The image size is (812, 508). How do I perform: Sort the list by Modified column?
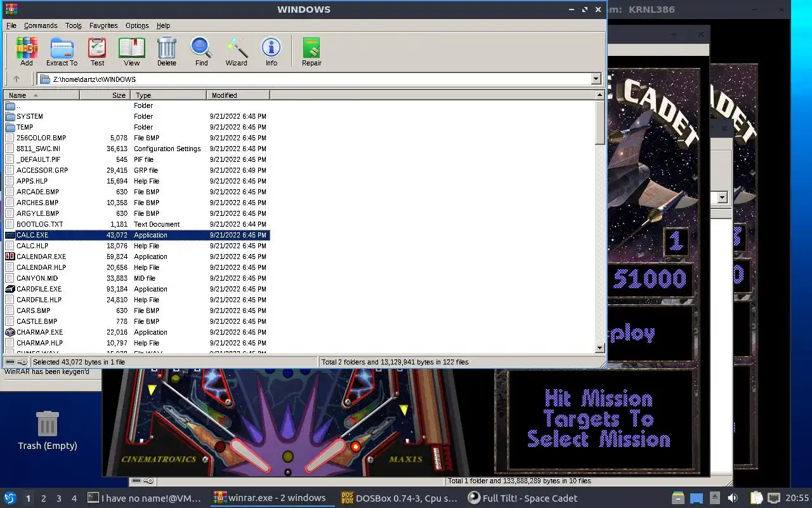238,95
